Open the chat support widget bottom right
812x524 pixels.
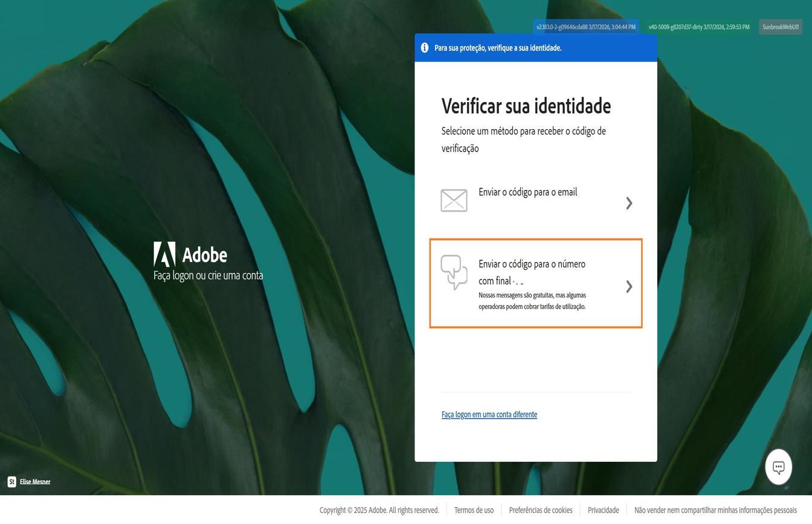(778, 466)
